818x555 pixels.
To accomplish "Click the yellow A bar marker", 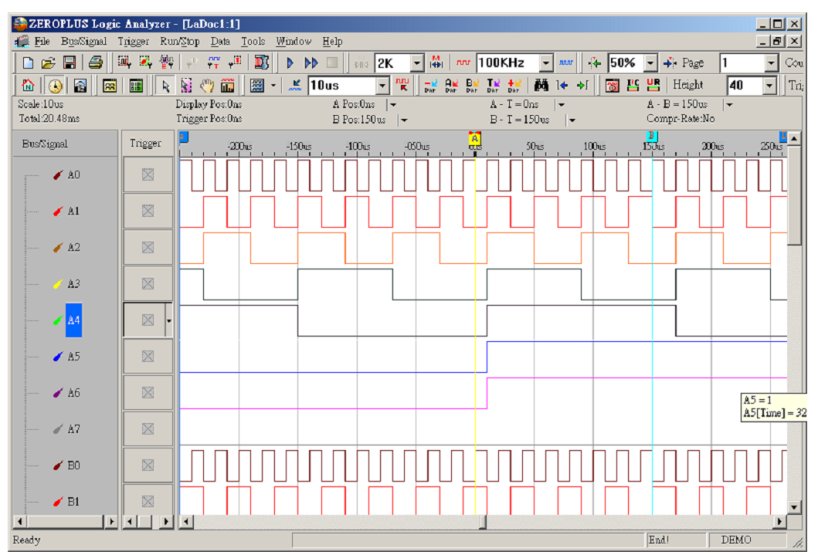I will (x=474, y=139).
